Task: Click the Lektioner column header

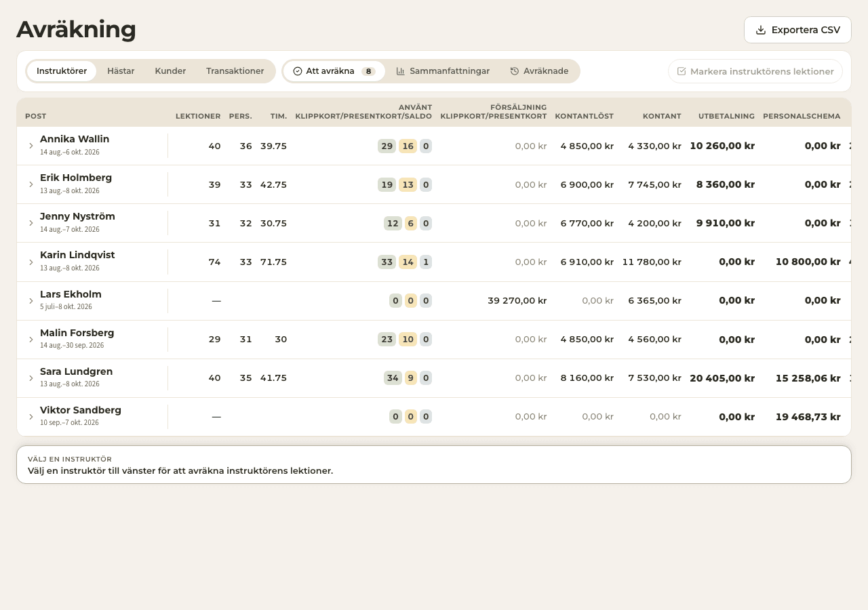Action: tap(198, 116)
